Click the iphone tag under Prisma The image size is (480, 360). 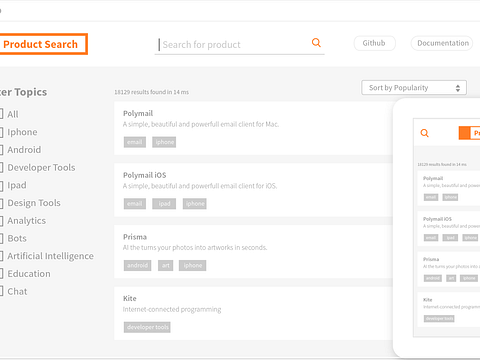pos(193,265)
